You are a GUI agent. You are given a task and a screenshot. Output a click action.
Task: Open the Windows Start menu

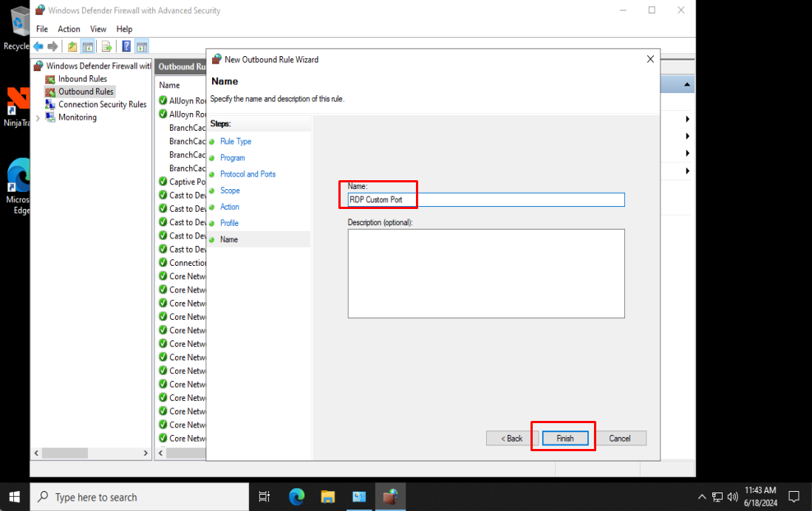point(15,497)
